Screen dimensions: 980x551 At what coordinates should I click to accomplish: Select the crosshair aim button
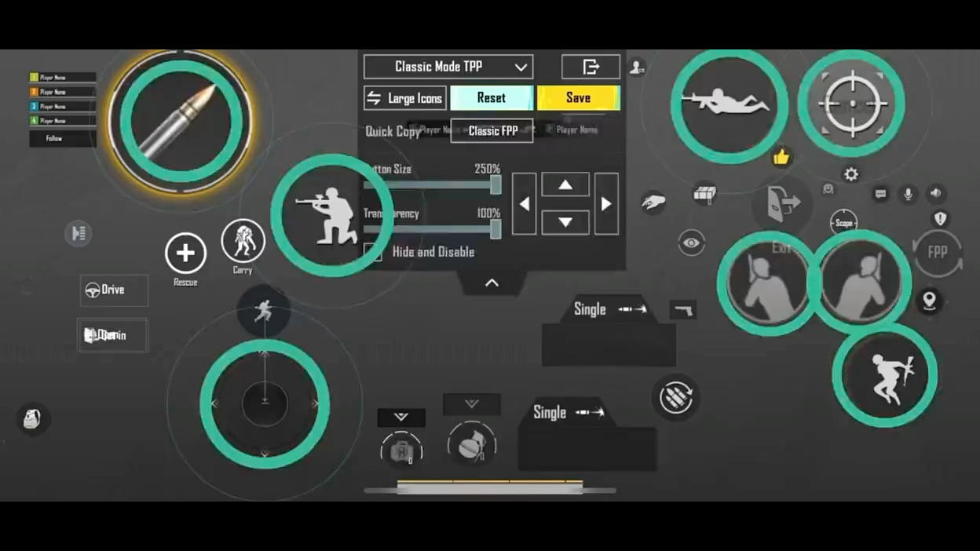click(x=852, y=103)
